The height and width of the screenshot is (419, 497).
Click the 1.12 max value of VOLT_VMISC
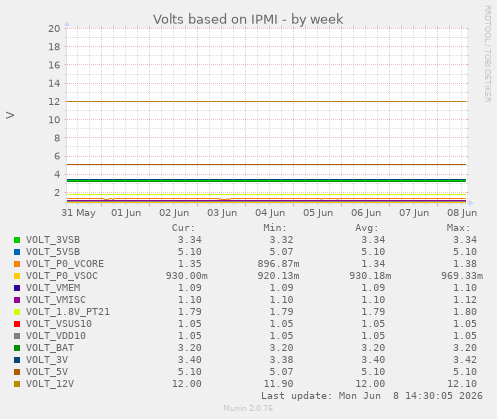pos(465,300)
